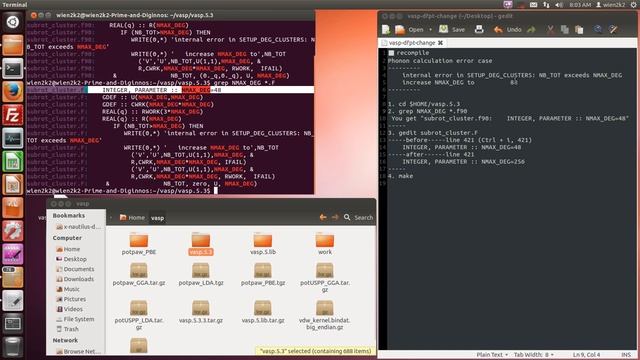Click the New document icon in gedit
Screen dimensions: 640x360
click(x=386, y=30)
